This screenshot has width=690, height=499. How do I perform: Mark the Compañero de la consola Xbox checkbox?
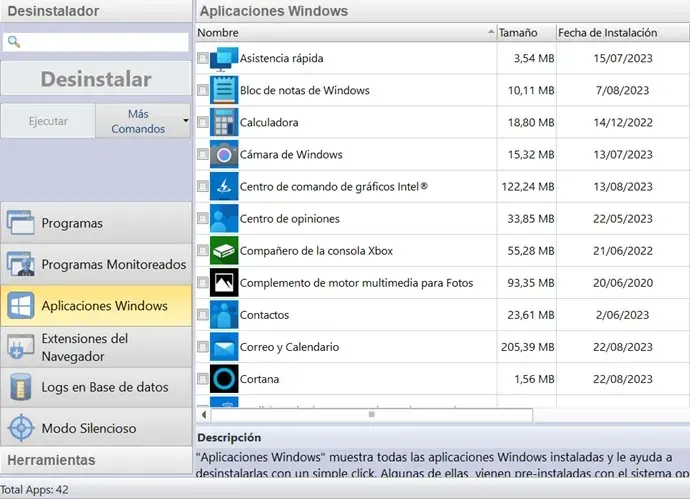203,251
